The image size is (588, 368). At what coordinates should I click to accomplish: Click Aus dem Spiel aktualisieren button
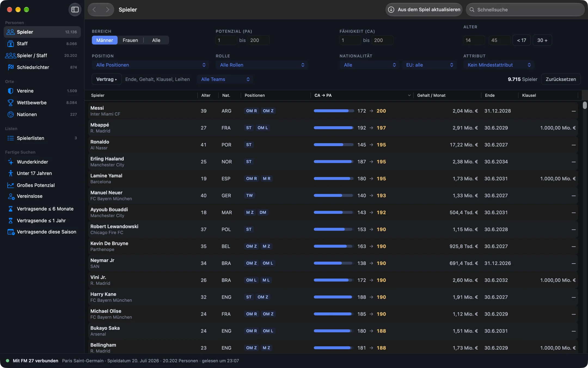424,10
